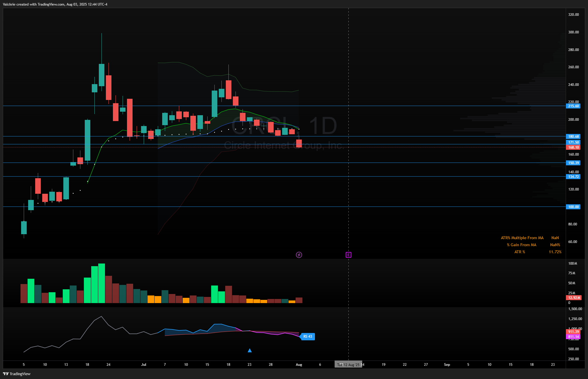Viewport: 588px width, 379px height.
Task: Click the red 911.39 indicator value label
Action: click(x=573, y=332)
